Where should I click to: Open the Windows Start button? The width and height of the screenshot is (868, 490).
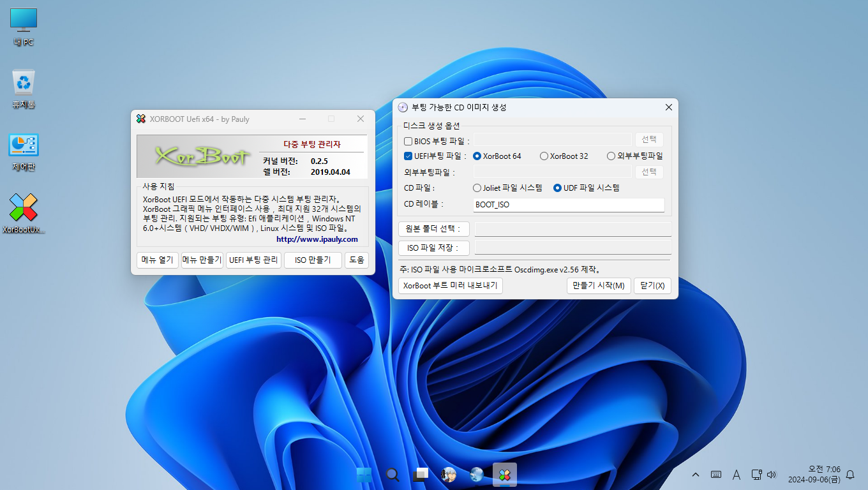364,475
